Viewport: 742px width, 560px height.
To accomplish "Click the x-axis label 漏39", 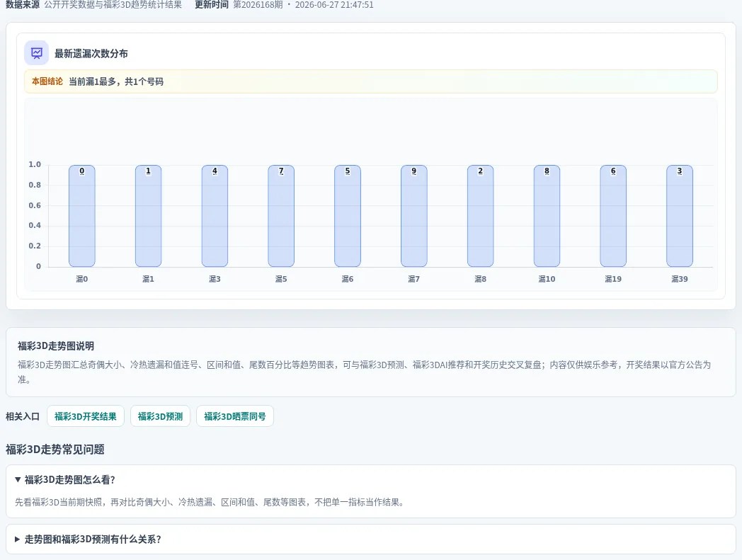I will click(x=680, y=279).
